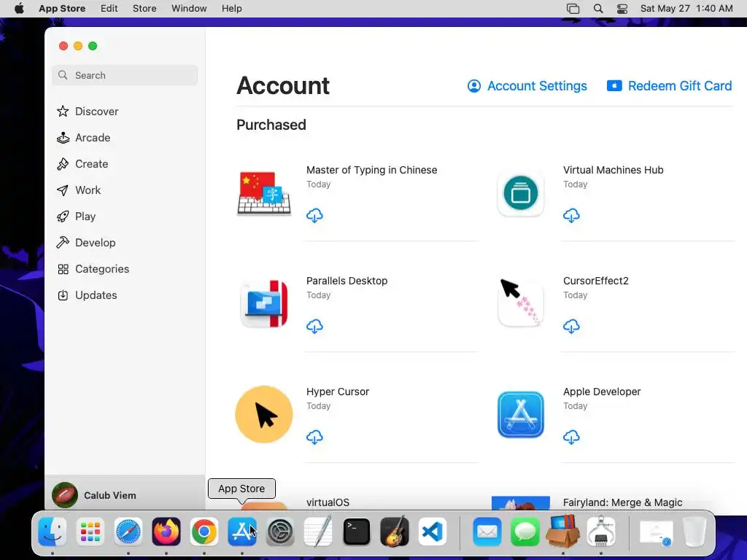747x560 pixels.
Task: Download Parallels Desktop via cloud icon
Action: (x=314, y=327)
